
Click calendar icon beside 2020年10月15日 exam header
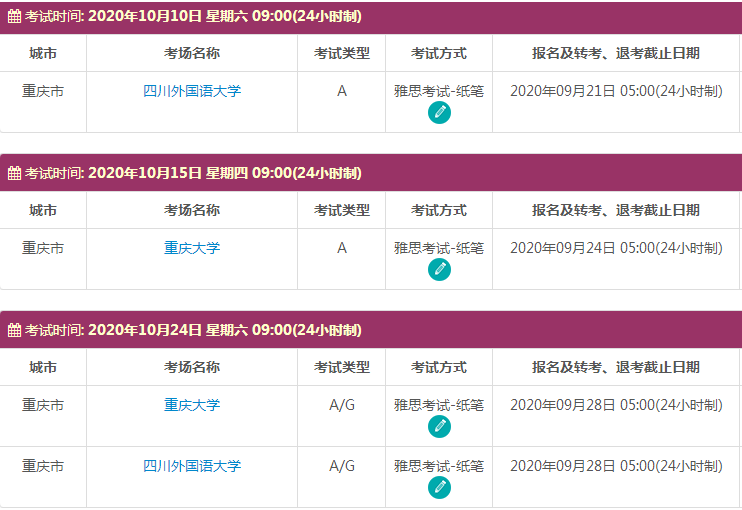tap(14, 173)
